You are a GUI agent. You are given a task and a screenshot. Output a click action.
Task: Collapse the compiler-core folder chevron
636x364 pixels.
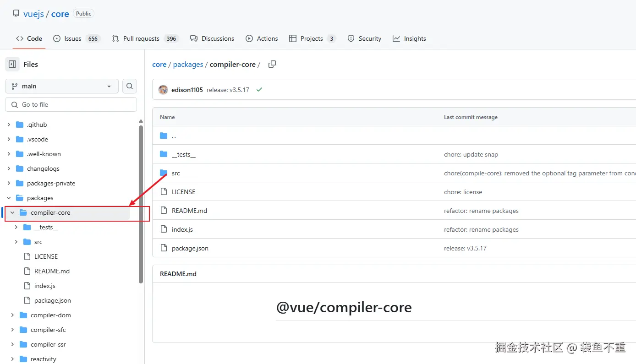pyautogui.click(x=12, y=212)
